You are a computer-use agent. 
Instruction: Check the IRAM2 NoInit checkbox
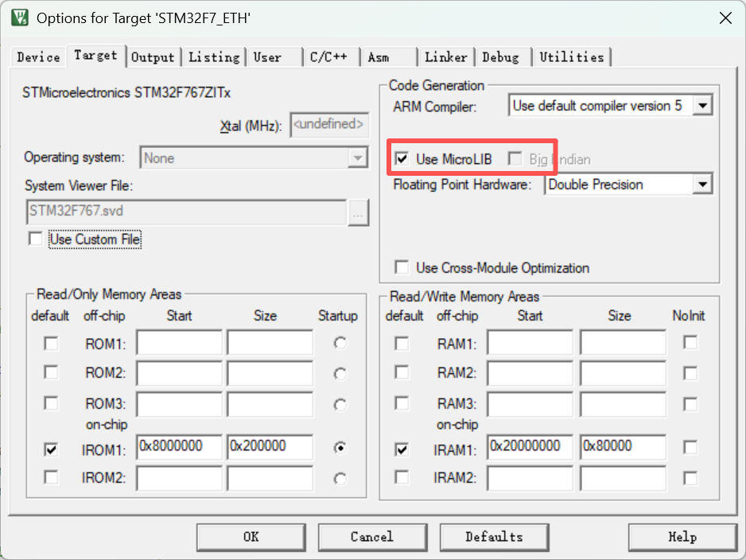click(690, 478)
